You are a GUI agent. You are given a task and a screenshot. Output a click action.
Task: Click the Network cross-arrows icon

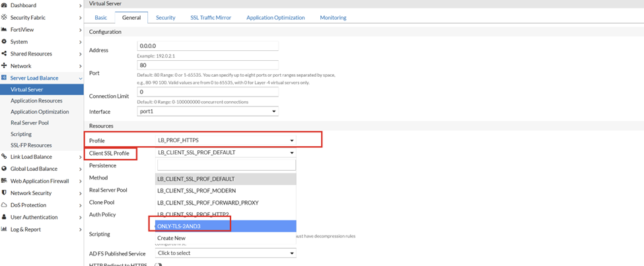4,66
